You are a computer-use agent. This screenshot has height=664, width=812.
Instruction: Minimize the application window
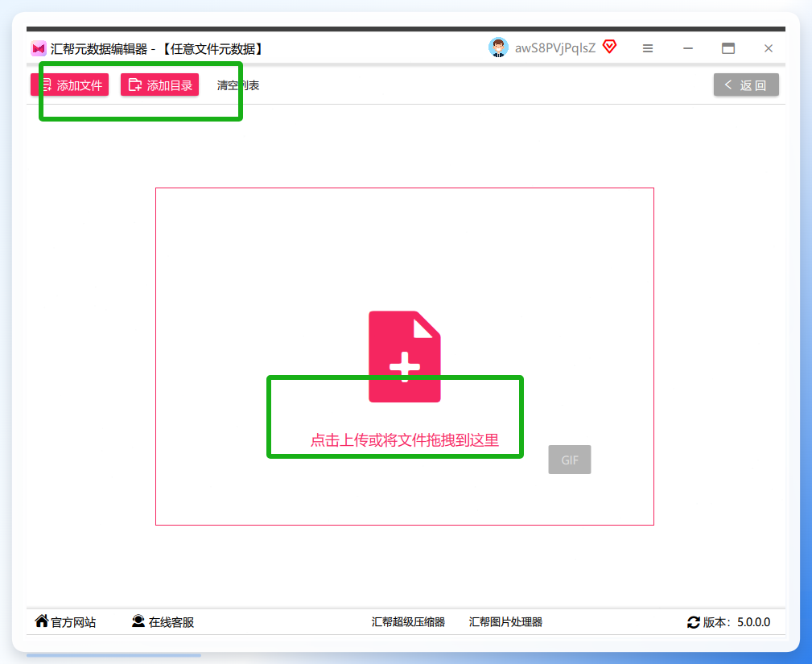click(688, 48)
